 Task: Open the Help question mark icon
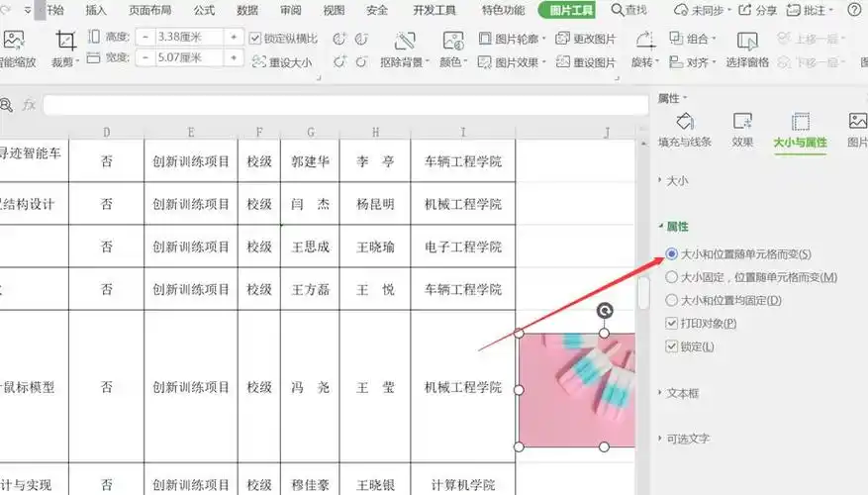855,10
